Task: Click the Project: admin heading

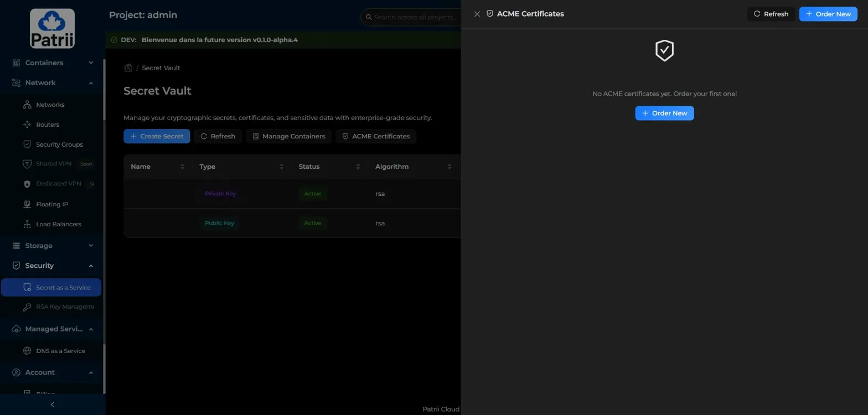Action: (x=143, y=15)
